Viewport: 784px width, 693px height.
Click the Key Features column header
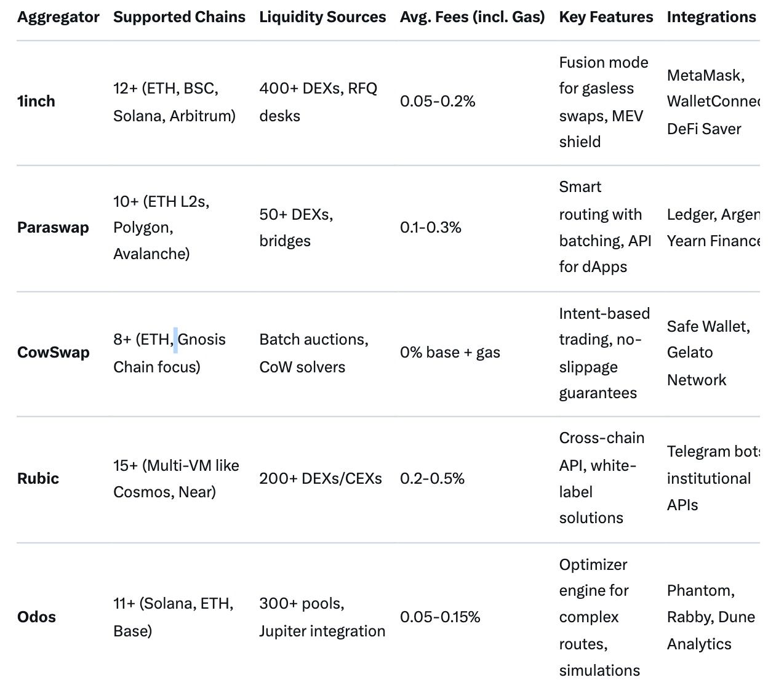606,17
